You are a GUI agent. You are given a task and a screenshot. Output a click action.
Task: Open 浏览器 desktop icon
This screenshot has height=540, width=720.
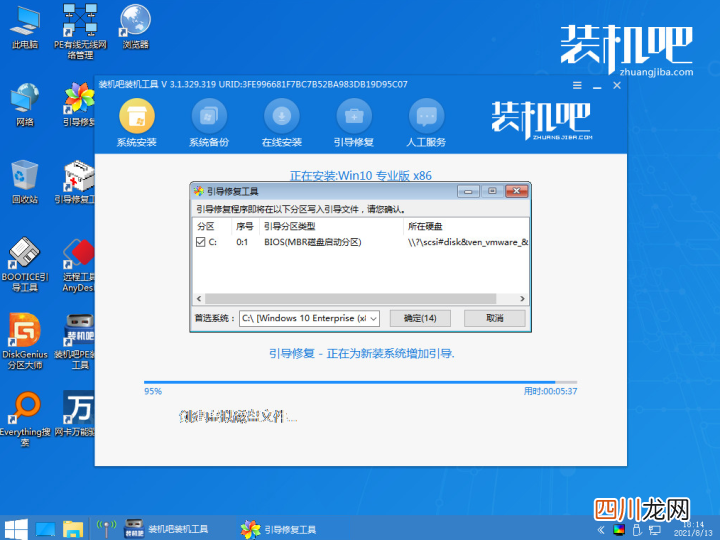pyautogui.click(x=135, y=27)
